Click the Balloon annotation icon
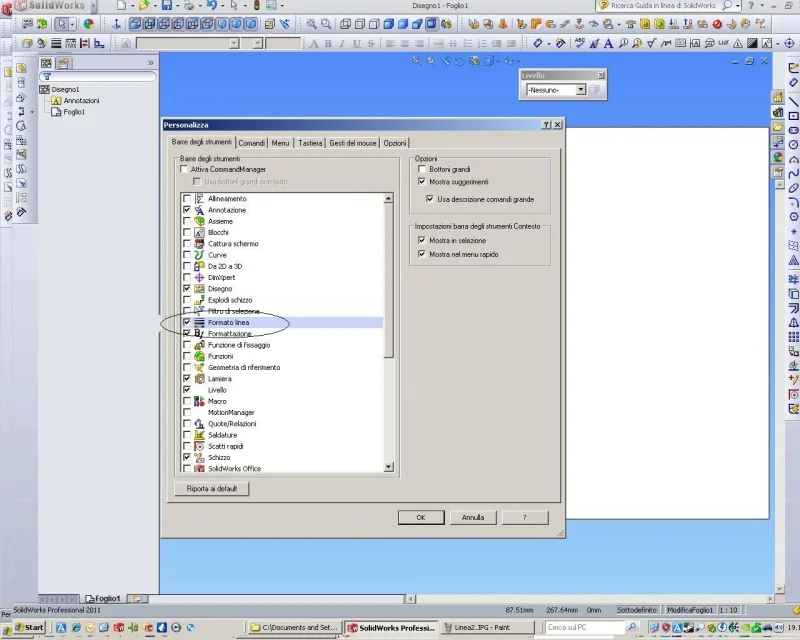The height and width of the screenshot is (640, 800). click(623, 43)
